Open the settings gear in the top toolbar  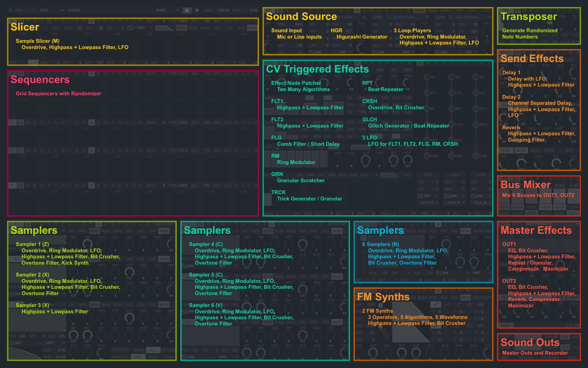(10, 10)
